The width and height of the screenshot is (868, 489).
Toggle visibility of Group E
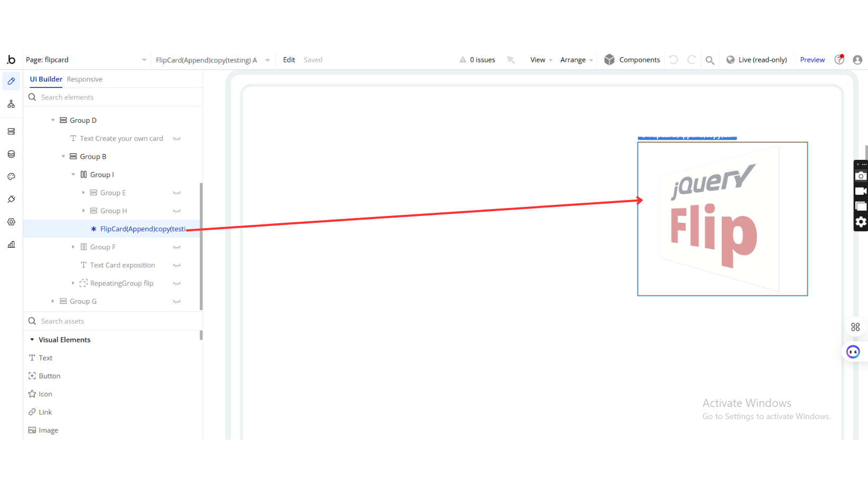177,193
